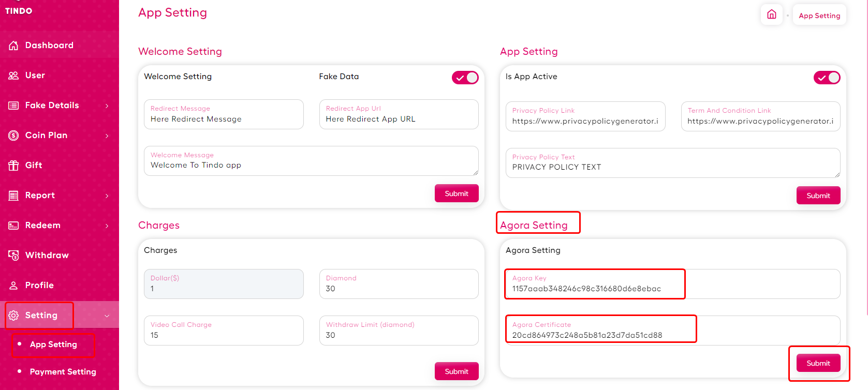Disable the Fake Data toggle
Screen dimensions: 868x390
click(465, 78)
